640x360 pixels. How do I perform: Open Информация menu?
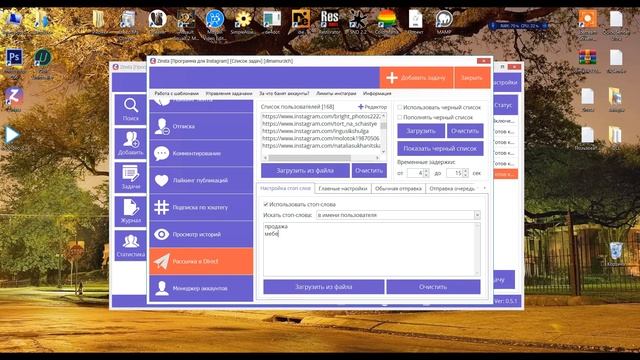coord(377,93)
